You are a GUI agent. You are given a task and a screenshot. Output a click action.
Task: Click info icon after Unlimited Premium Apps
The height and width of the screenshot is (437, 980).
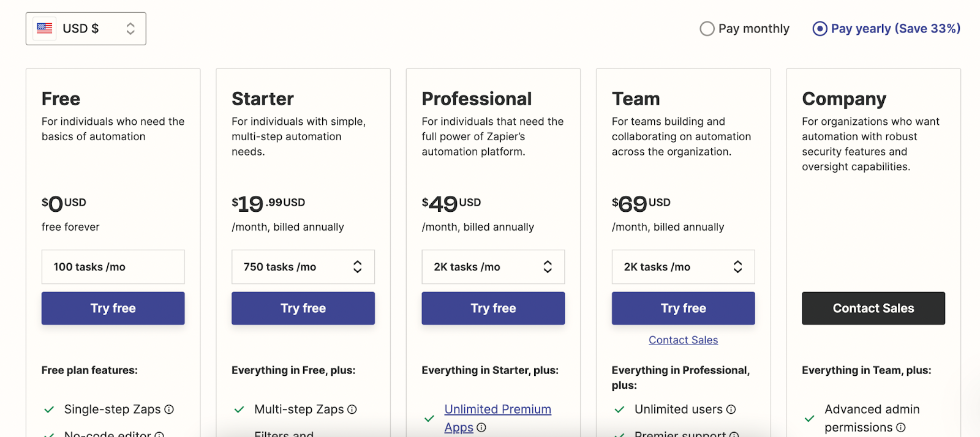[481, 428]
